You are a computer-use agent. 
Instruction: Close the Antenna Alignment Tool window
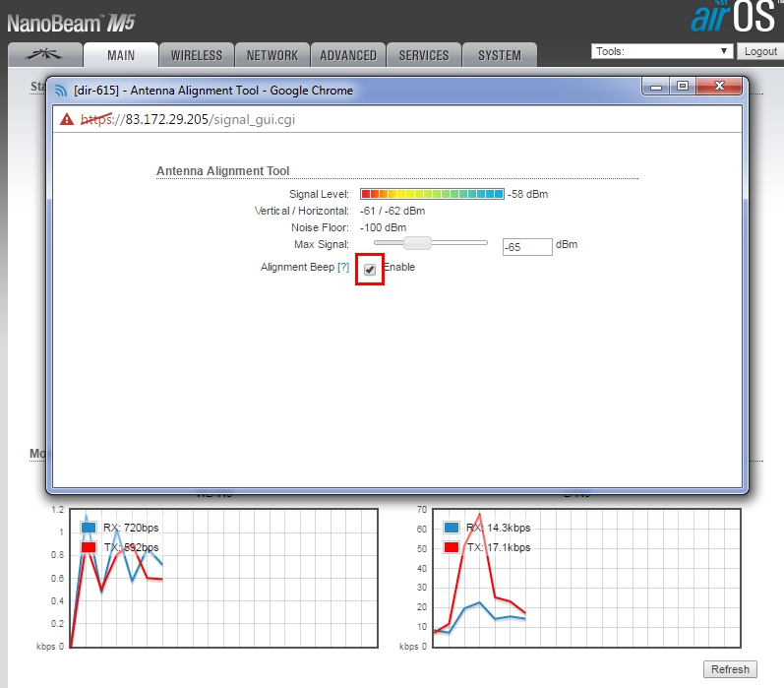pyautogui.click(x=719, y=86)
